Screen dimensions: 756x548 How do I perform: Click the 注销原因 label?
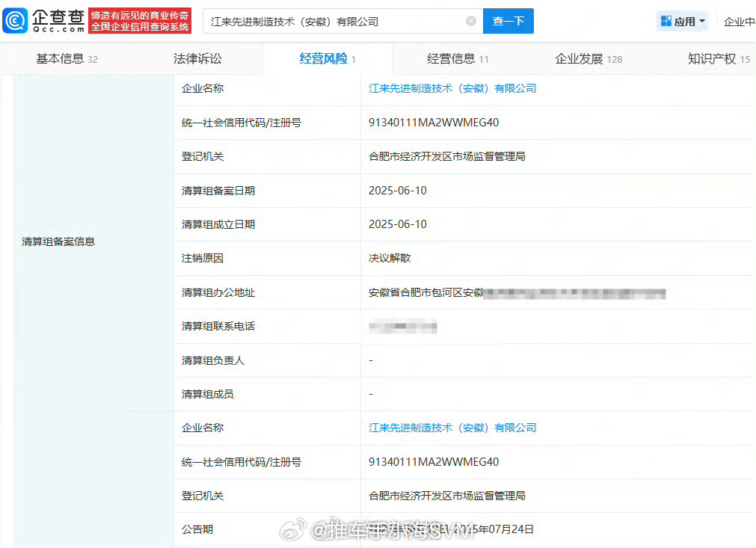(x=203, y=258)
